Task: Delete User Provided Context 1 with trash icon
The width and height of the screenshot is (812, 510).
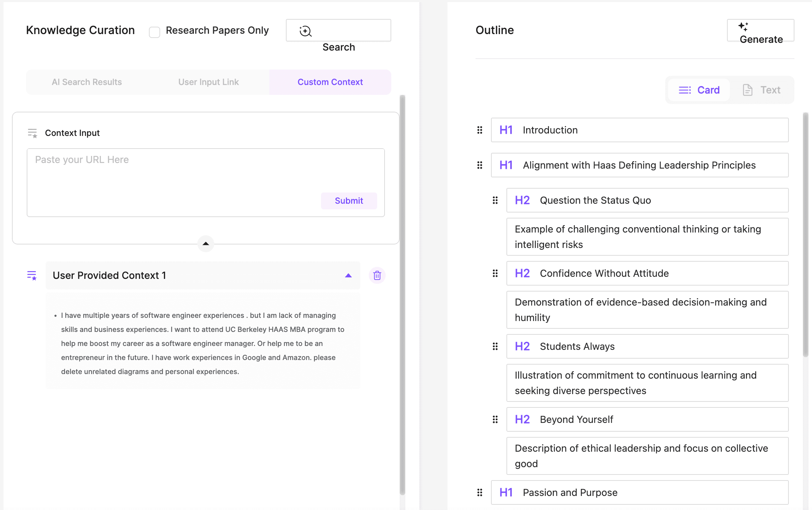Action: click(377, 275)
